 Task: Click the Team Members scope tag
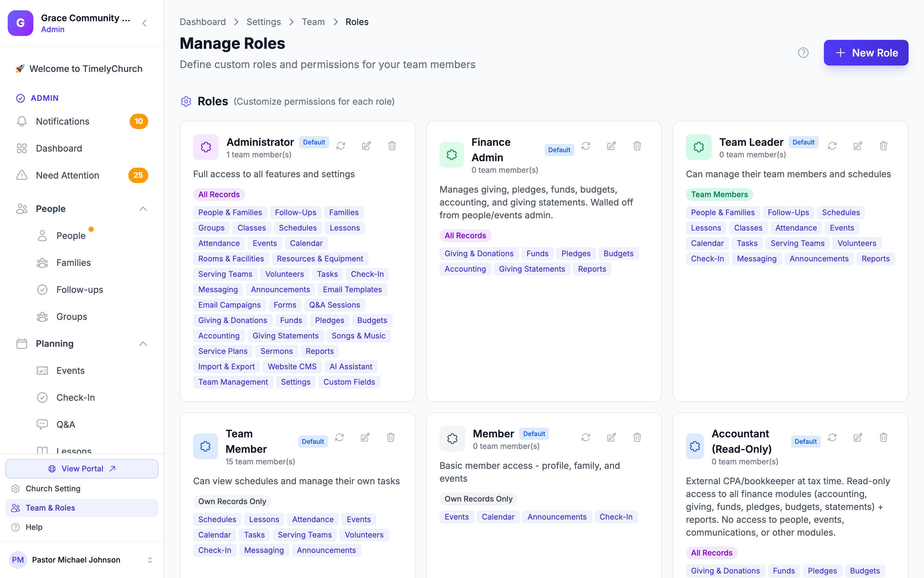tap(719, 195)
